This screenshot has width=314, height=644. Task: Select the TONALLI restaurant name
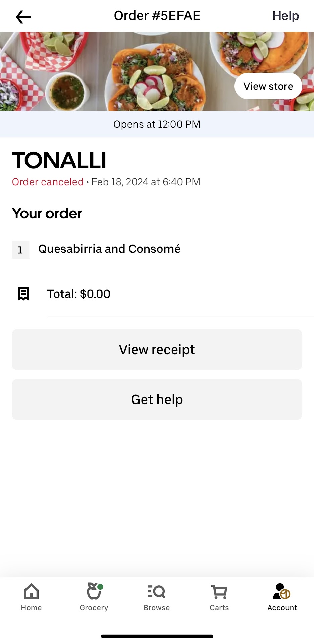tap(59, 160)
